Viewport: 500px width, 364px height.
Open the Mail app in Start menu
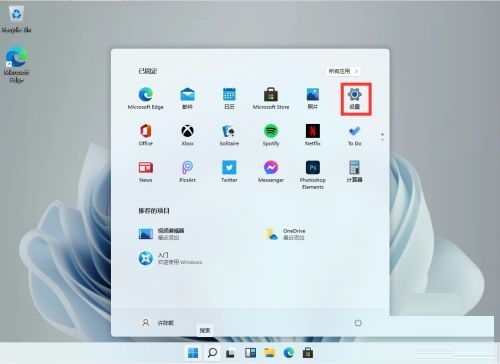187,99
